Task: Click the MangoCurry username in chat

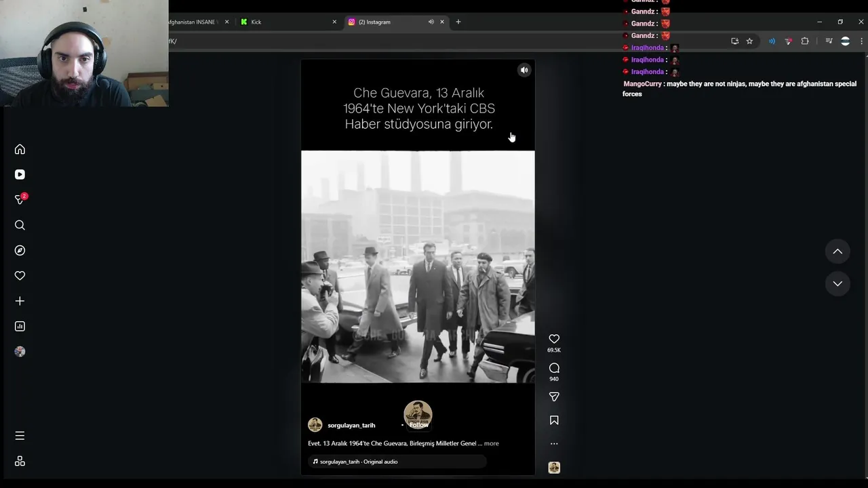Action: click(642, 84)
